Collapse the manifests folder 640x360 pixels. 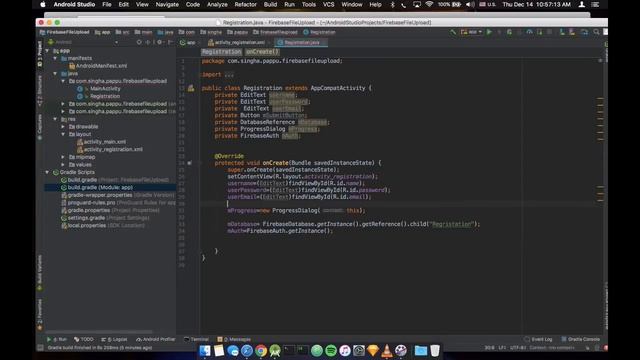click(55, 58)
